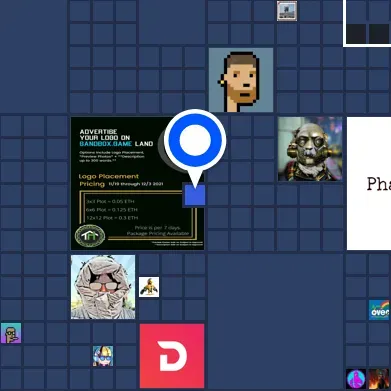Click the blue-haired goggles character plot

(x=103, y=356)
